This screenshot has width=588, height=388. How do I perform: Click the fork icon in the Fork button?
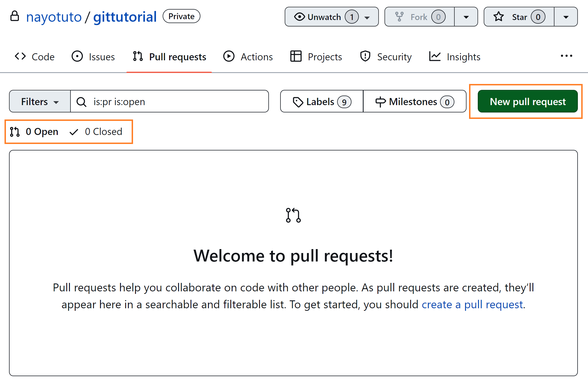pyautogui.click(x=399, y=17)
